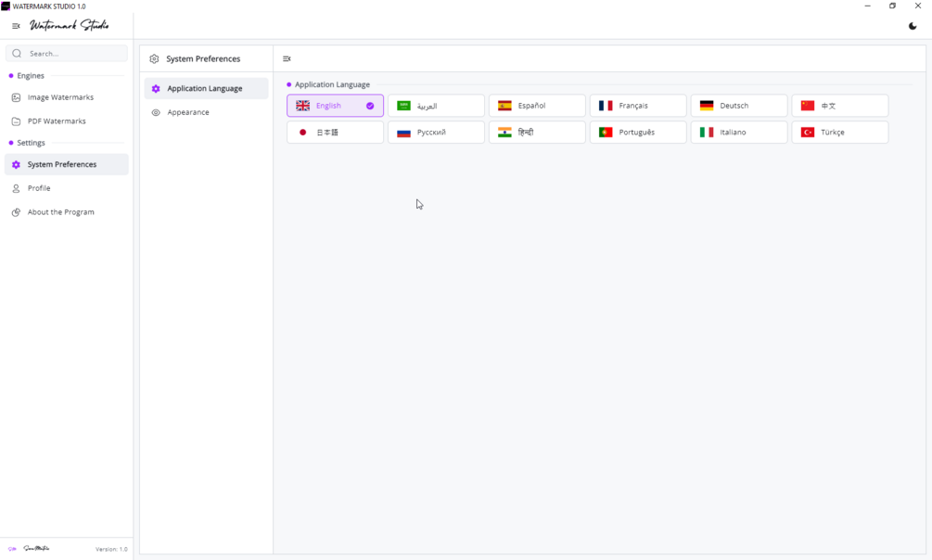Switch language to Русский
Image resolution: width=932 pixels, height=560 pixels.
click(436, 133)
